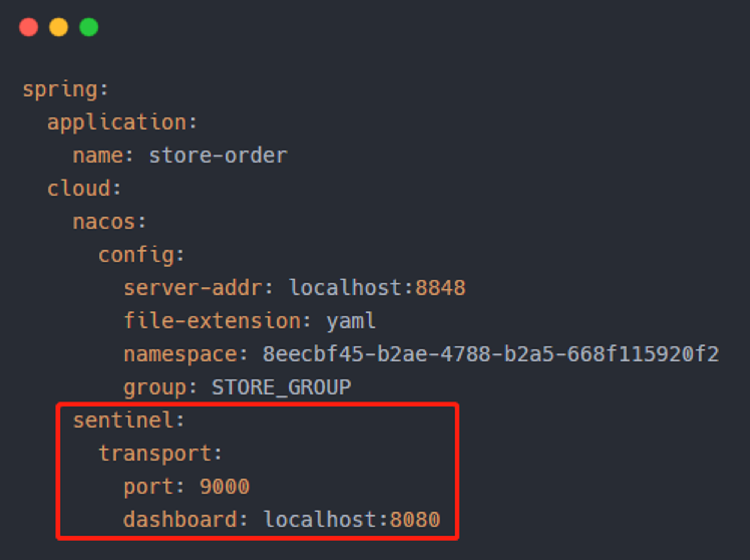Click the 'file-extension:' key
This screenshot has height=560, width=750.
217,321
